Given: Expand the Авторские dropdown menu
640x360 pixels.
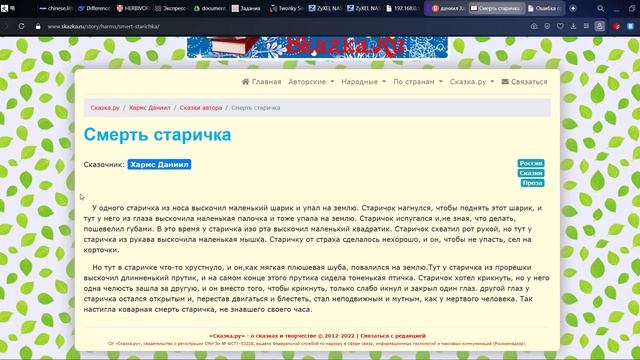Looking at the screenshot, I should 311,82.
